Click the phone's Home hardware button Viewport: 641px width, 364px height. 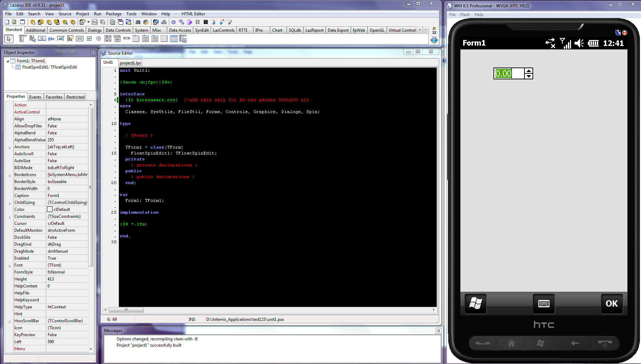pyautogui.click(x=511, y=343)
